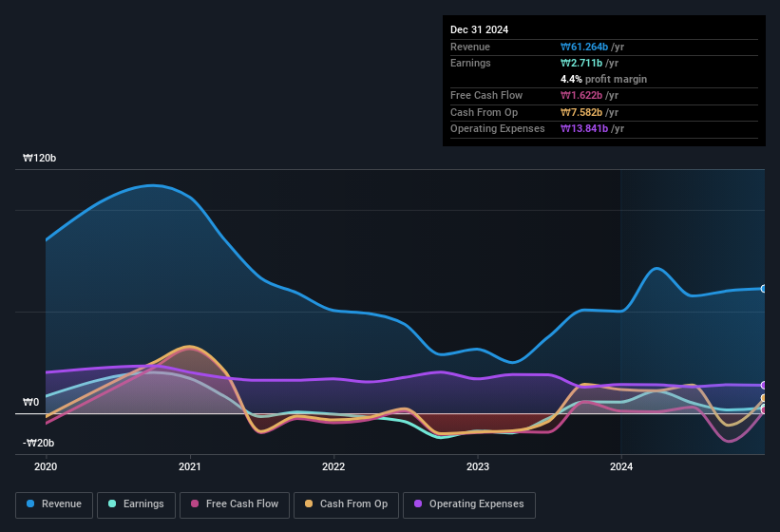Screen dimensions: 780x532
Task: Click the ₩61.264b revenue value
Action: tap(584, 47)
